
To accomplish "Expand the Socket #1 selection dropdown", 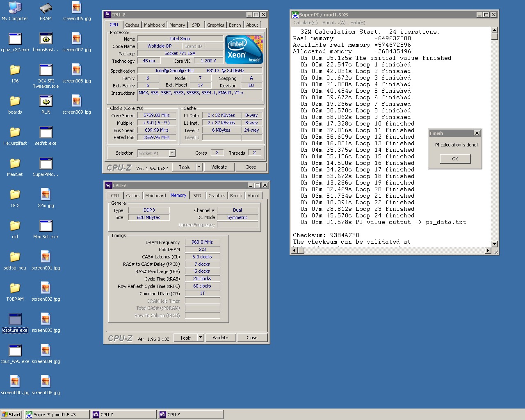I will click(x=172, y=153).
